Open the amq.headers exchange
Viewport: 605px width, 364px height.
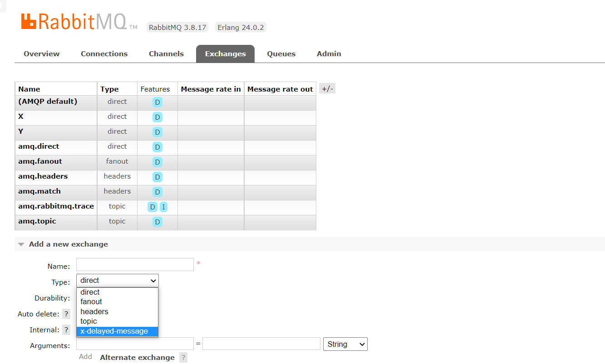pyautogui.click(x=43, y=176)
